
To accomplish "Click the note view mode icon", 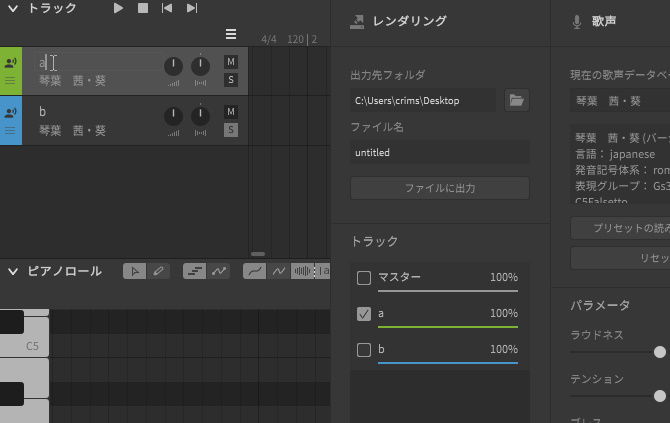I will [195, 271].
